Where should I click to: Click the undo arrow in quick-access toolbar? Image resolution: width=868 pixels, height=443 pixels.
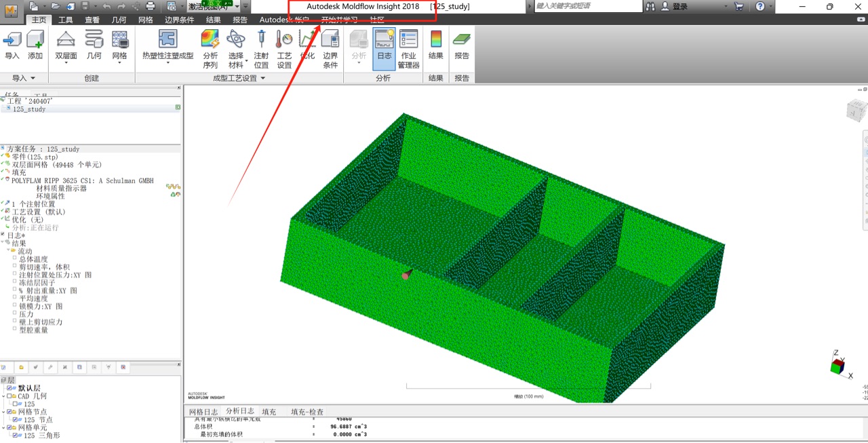tap(106, 6)
